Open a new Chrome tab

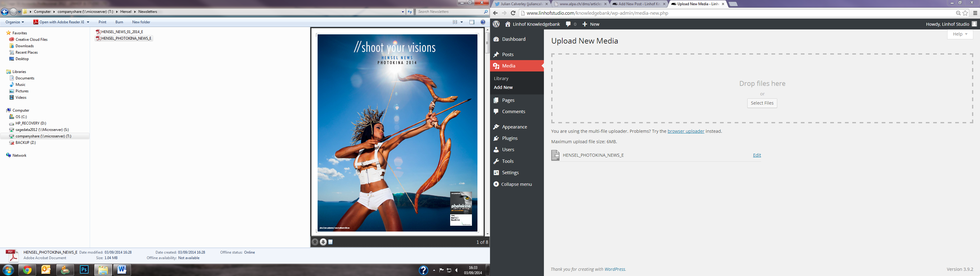point(733,4)
